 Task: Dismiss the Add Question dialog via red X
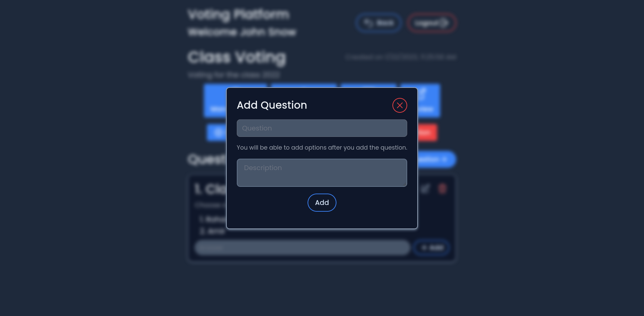[399, 105]
